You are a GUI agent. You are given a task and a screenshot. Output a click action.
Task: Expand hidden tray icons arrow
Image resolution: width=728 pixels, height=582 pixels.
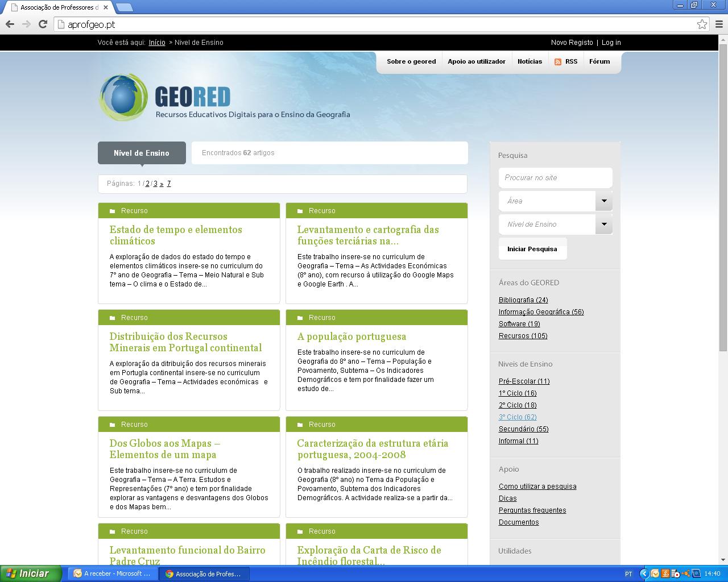[644, 573]
